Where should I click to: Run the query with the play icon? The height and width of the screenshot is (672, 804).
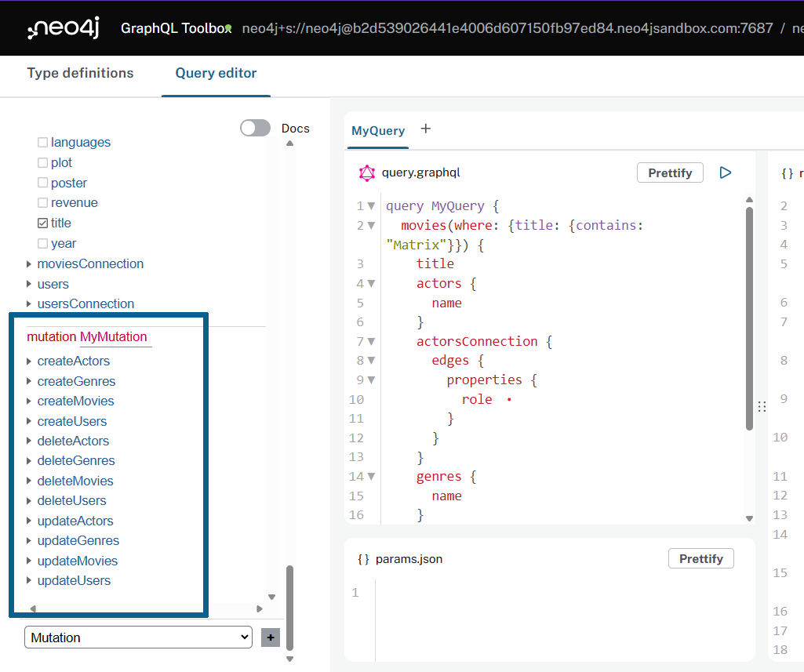[x=725, y=173]
